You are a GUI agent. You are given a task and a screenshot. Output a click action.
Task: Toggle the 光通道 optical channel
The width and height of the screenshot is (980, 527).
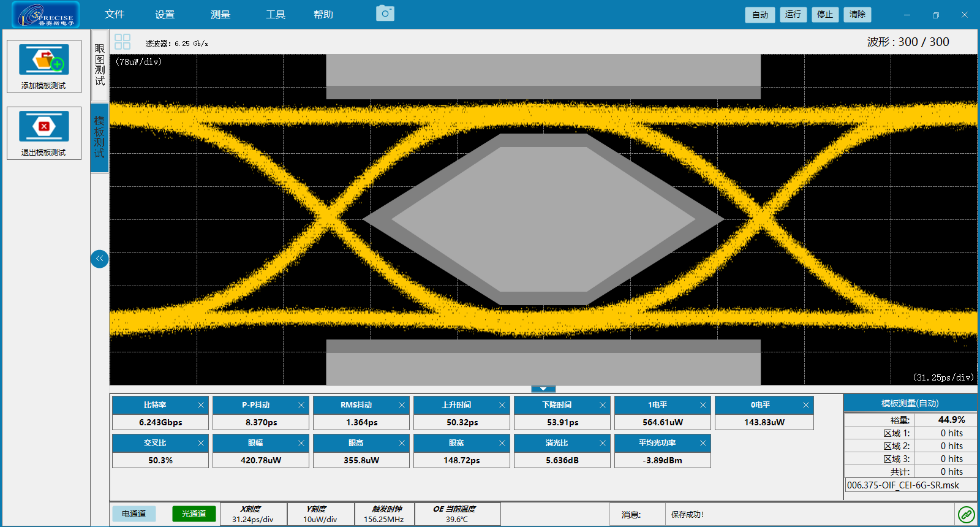coord(194,514)
